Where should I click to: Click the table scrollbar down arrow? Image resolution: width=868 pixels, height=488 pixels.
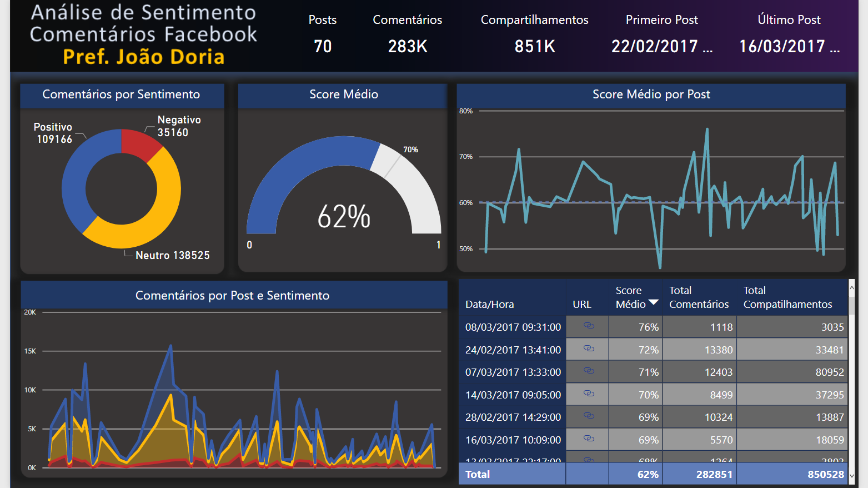(x=852, y=476)
